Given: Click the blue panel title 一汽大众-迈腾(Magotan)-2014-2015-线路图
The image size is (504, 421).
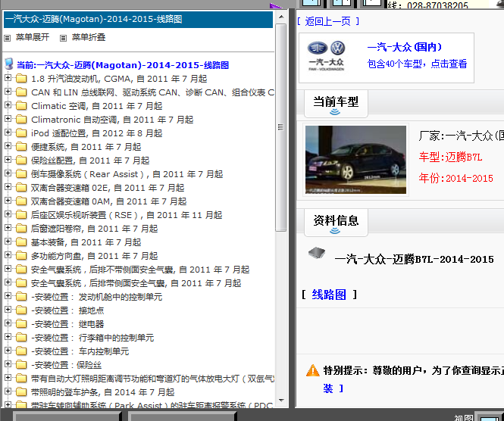Looking at the screenshot, I should click(x=138, y=19).
